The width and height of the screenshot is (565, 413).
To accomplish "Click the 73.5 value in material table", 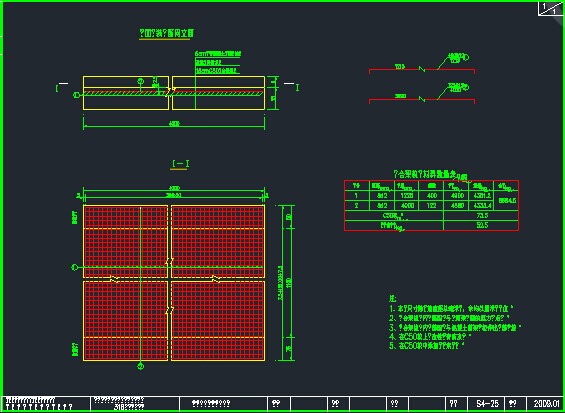I will (x=481, y=216).
